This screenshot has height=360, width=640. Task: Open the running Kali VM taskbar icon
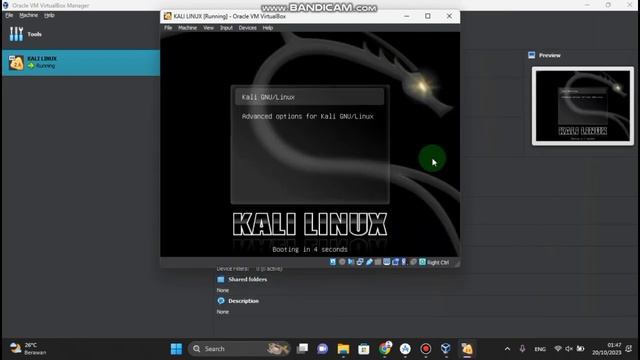point(467,349)
